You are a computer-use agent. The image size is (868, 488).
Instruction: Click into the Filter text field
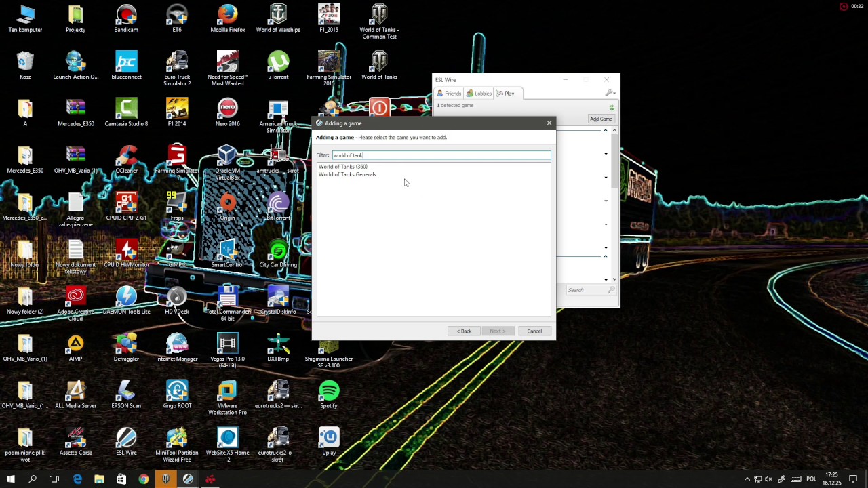(x=441, y=155)
